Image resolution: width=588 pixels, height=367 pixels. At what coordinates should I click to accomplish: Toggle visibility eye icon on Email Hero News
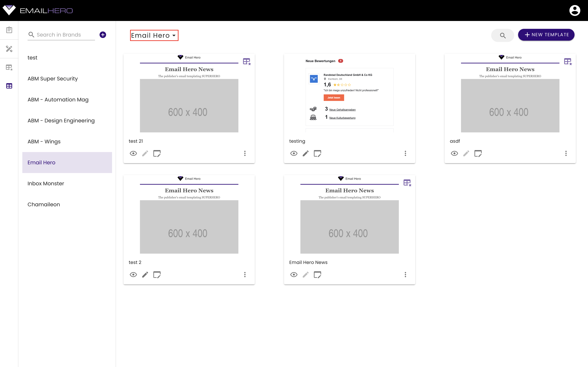click(294, 275)
